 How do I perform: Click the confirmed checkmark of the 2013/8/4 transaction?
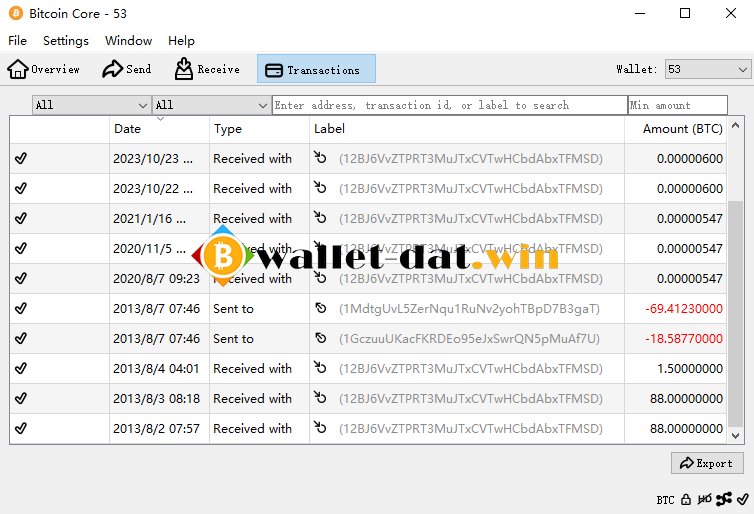point(21,368)
